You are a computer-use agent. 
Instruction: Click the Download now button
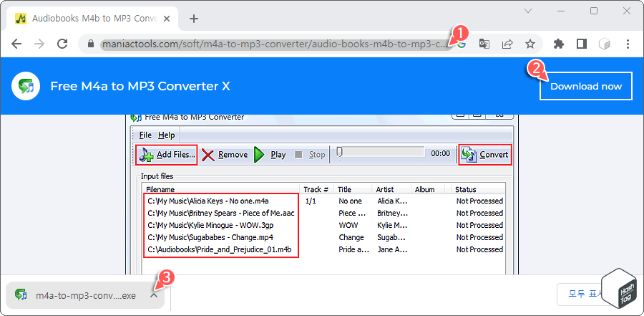point(585,87)
